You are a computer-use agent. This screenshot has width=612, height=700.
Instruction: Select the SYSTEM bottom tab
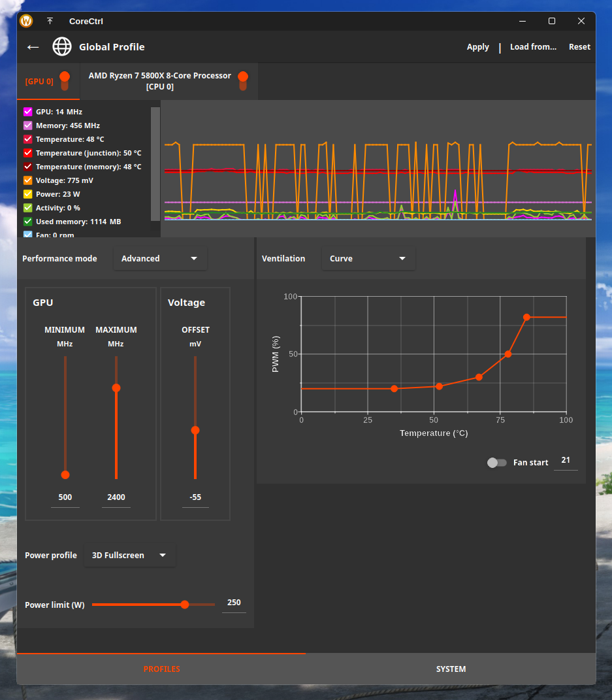click(x=451, y=669)
